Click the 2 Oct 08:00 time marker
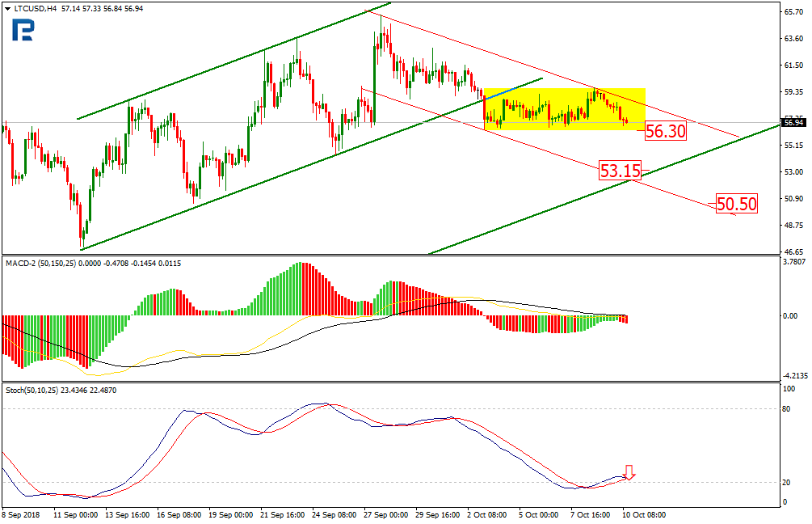The image size is (812, 524). (x=486, y=515)
